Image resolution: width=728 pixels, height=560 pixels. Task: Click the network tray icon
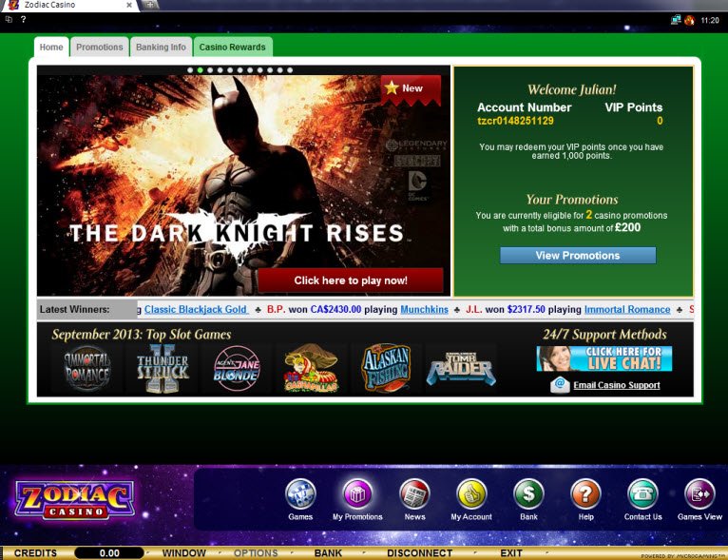click(x=676, y=20)
